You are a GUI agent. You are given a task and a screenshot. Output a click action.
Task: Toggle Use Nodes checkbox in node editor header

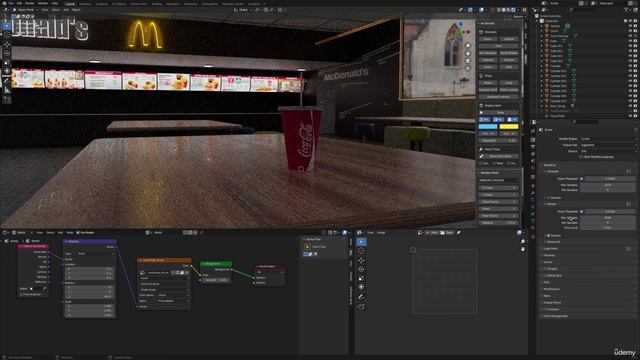click(x=78, y=233)
